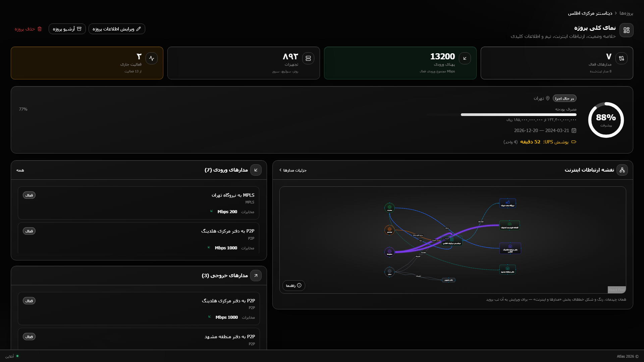Click the inbound circuits section arrow icon
The height and width of the screenshot is (362, 644).
(256, 170)
